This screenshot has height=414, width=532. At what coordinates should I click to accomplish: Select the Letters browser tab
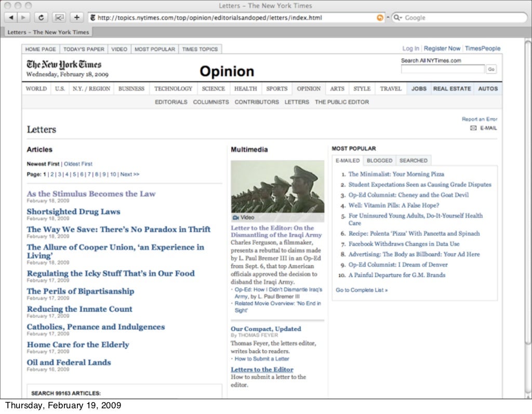[48, 32]
